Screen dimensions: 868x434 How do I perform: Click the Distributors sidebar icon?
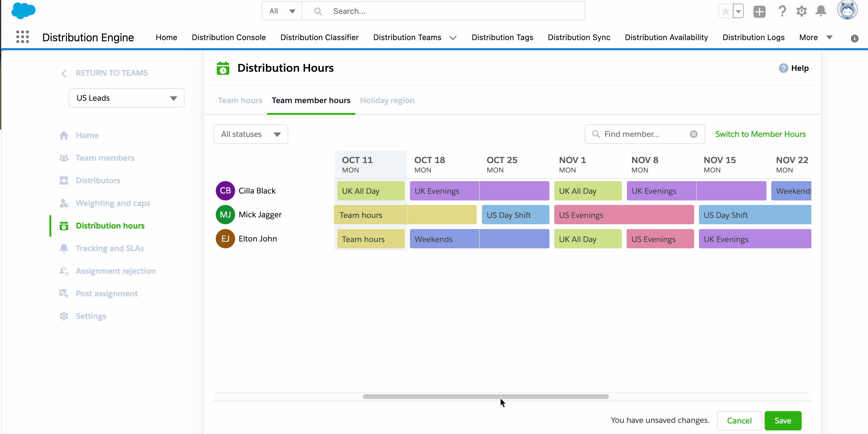pyautogui.click(x=64, y=181)
